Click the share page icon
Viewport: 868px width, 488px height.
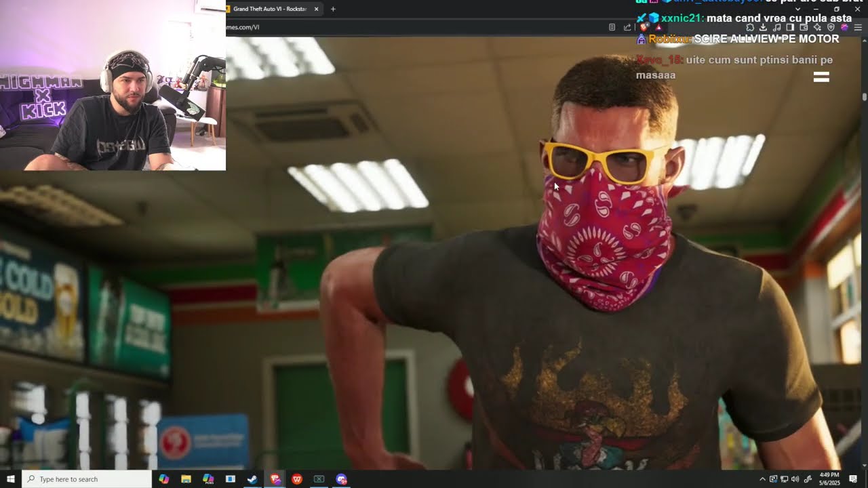point(627,27)
